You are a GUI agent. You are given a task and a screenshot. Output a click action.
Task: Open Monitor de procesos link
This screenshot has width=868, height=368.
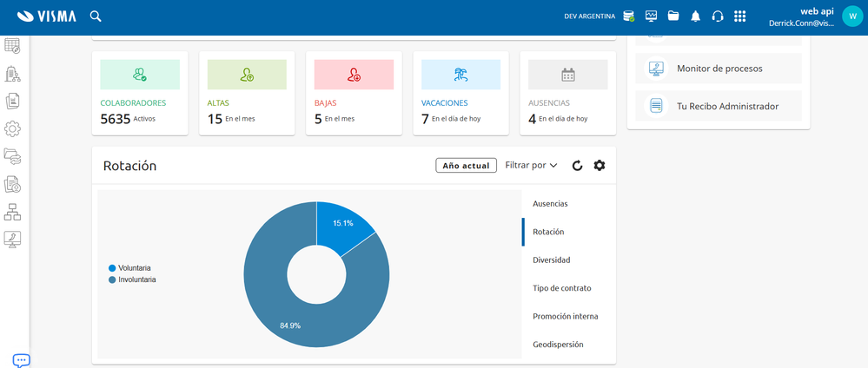click(719, 69)
